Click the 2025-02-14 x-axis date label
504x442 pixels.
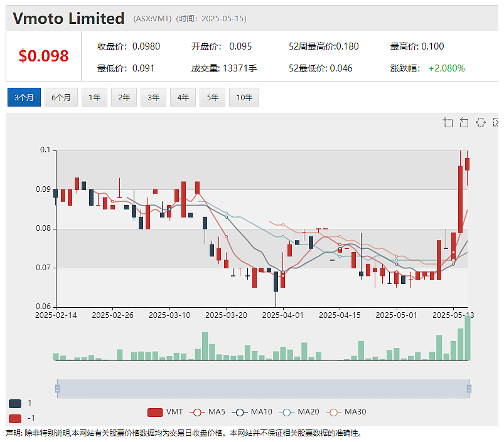coord(56,315)
